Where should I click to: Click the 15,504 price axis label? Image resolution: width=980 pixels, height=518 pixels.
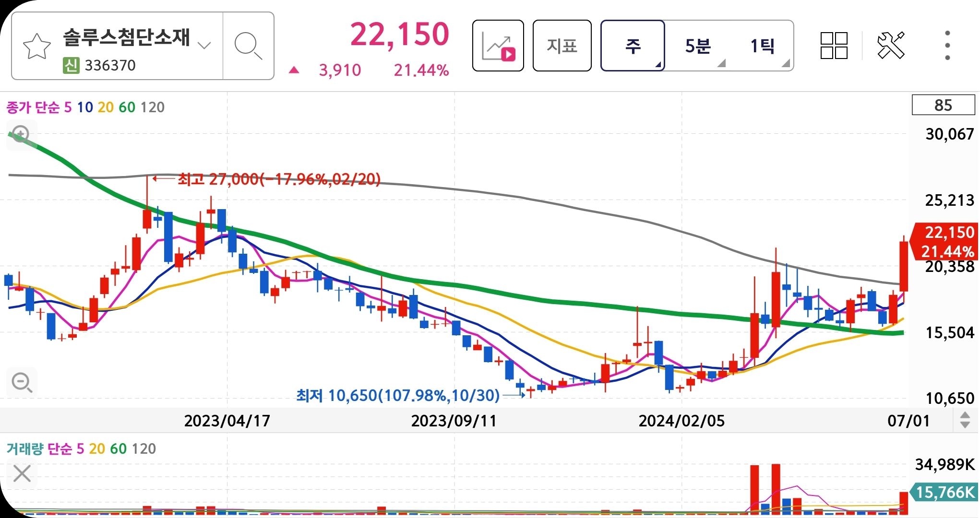click(950, 332)
